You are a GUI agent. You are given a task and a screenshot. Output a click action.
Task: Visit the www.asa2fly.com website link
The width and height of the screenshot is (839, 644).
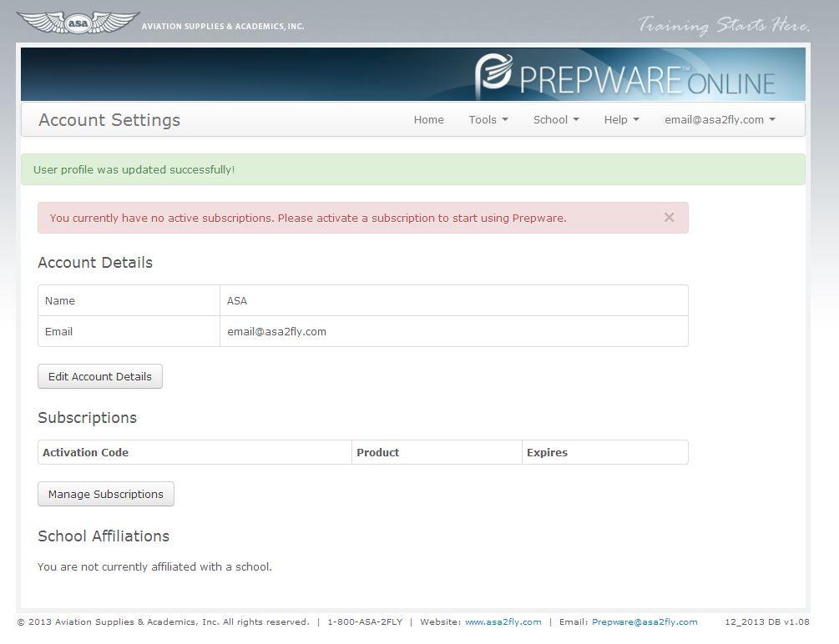pyautogui.click(x=503, y=622)
